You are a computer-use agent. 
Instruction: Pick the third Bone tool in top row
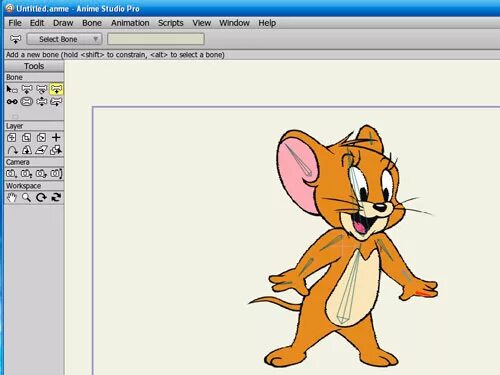pos(41,89)
